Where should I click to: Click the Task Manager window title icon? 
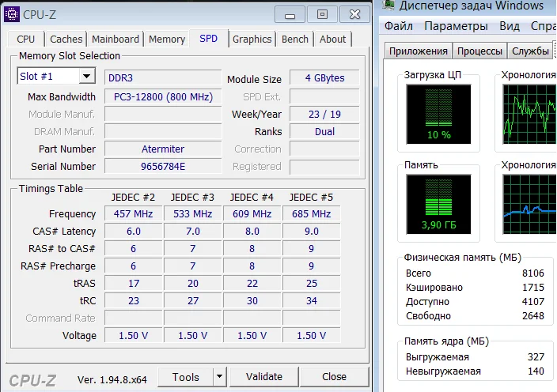coord(388,4)
